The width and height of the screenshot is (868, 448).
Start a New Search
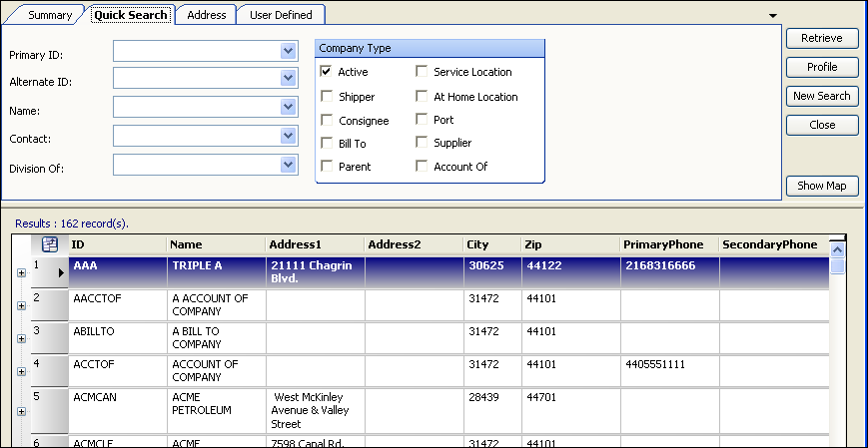[x=822, y=96]
